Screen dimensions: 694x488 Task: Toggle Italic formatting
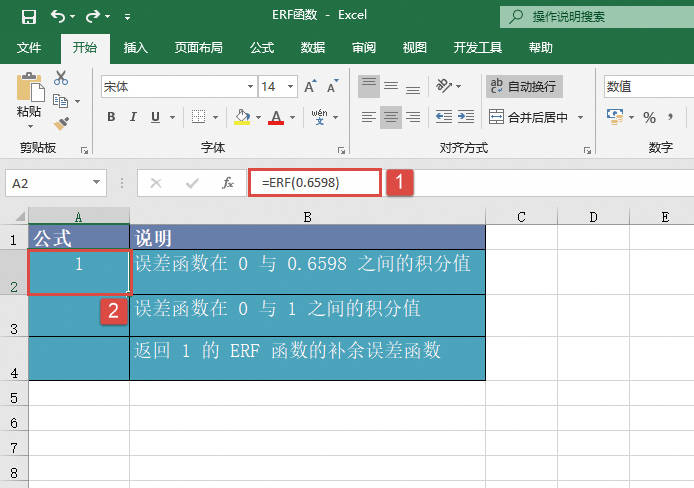[133, 117]
